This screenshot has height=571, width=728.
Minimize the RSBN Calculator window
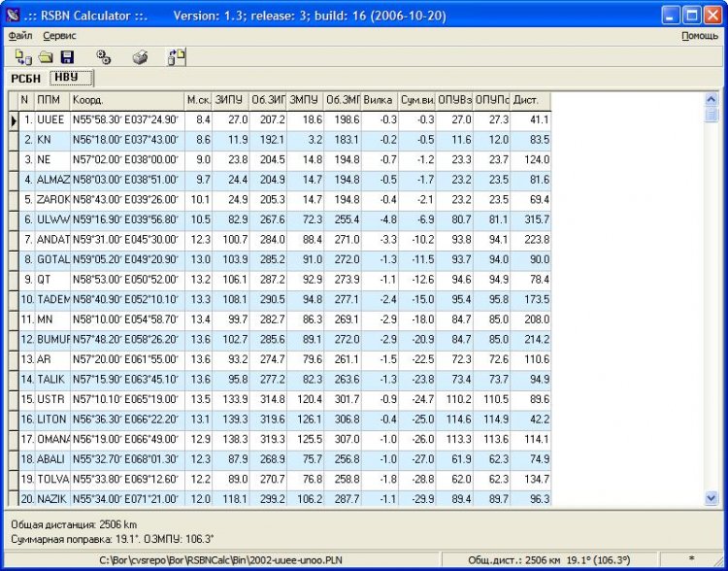tap(670, 16)
